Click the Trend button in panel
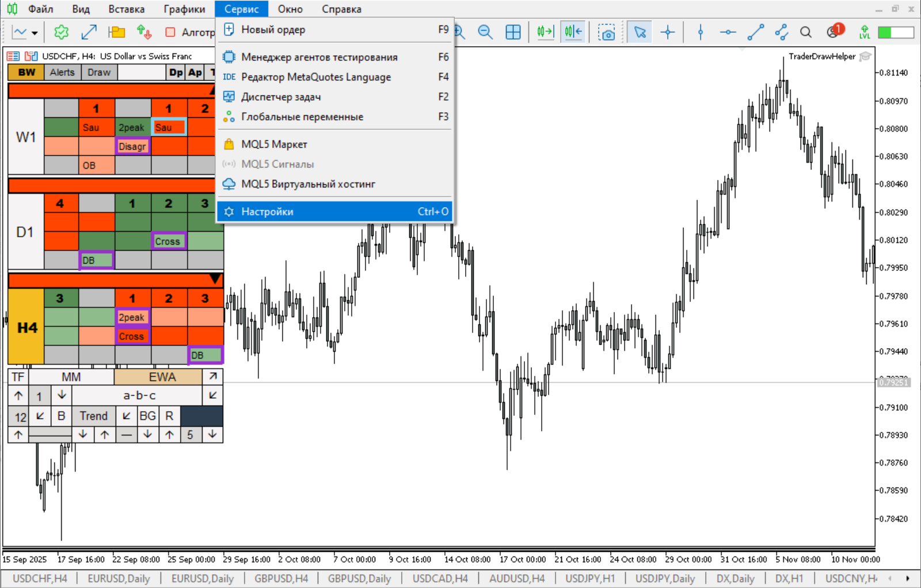This screenshot has width=921, height=588. pos(93,416)
